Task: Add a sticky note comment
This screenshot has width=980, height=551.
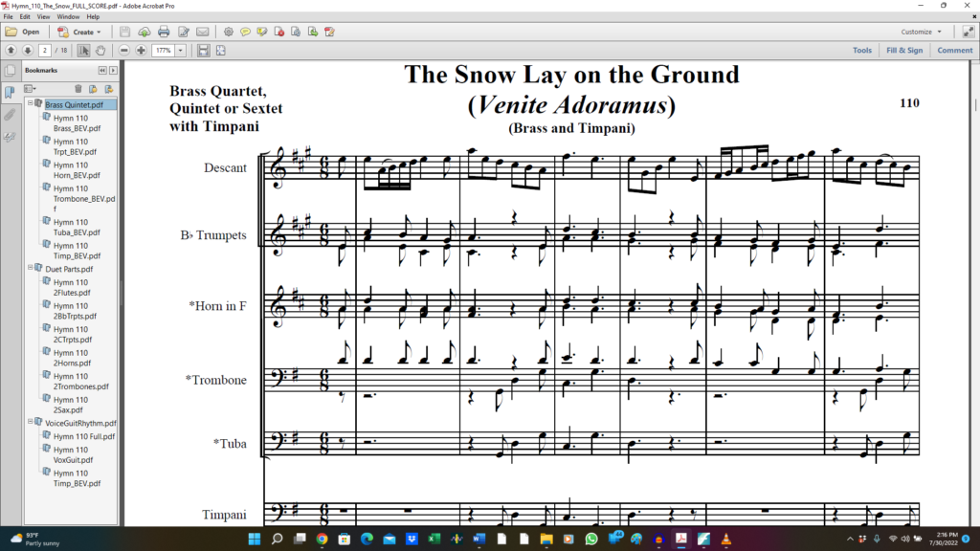Action: click(x=245, y=32)
